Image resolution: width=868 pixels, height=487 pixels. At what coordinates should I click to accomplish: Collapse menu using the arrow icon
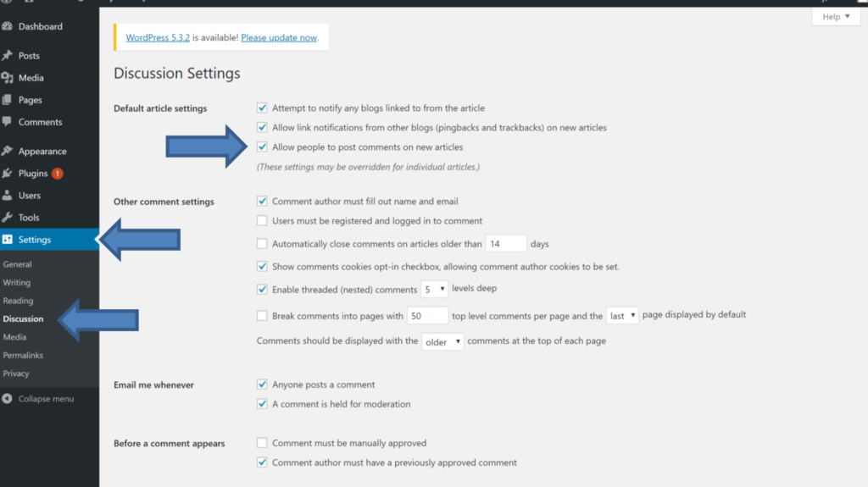pos(7,398)
